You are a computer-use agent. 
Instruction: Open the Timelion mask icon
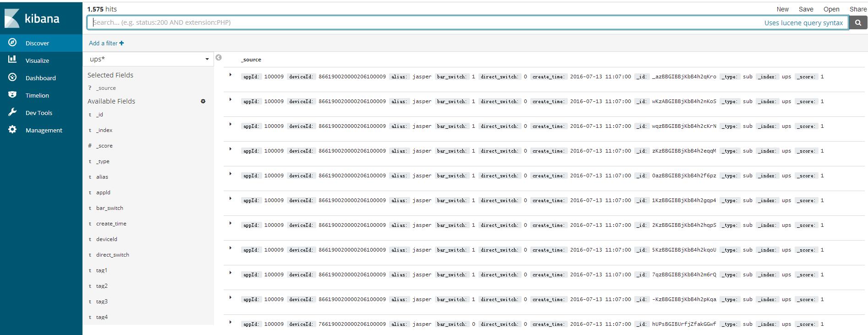pyautogui.click(x=12, y=95)
